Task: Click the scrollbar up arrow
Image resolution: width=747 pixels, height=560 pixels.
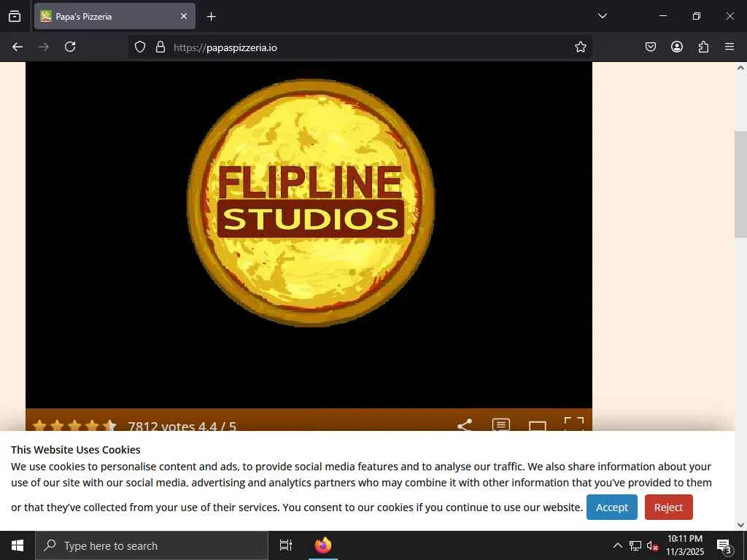Action: coord(740,68)
